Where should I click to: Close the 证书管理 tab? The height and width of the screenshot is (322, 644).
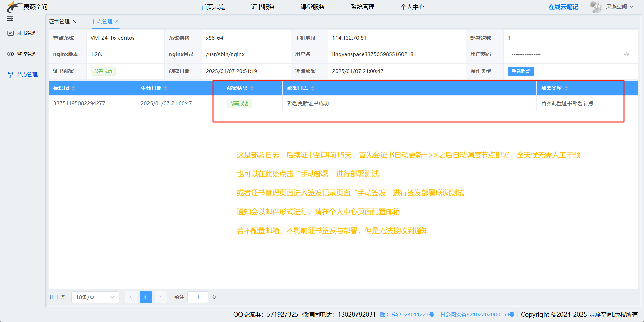(x=74, y=21)
